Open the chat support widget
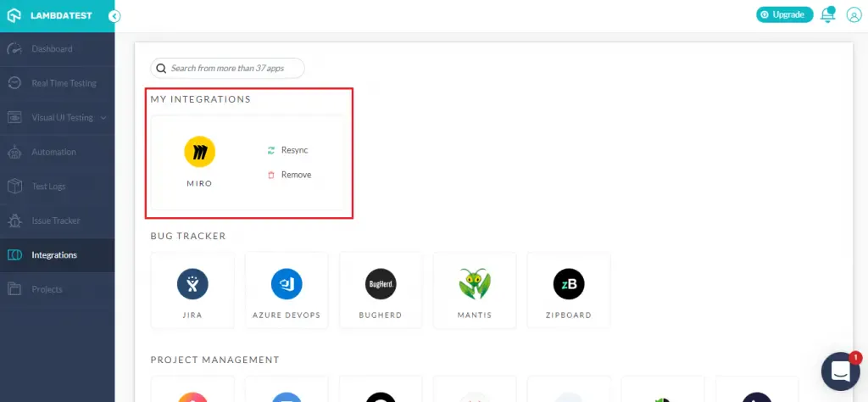The image size is (868, 402). 840,371
